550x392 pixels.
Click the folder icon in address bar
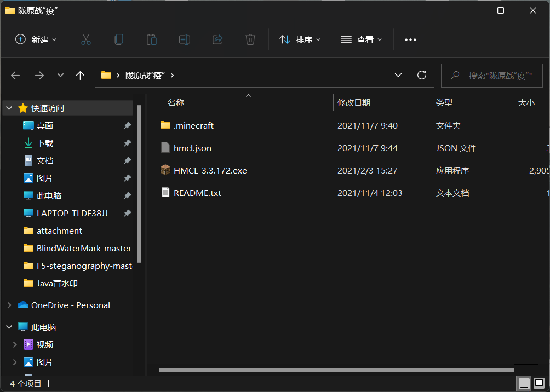pyautogui.click(x=106, y=75)
